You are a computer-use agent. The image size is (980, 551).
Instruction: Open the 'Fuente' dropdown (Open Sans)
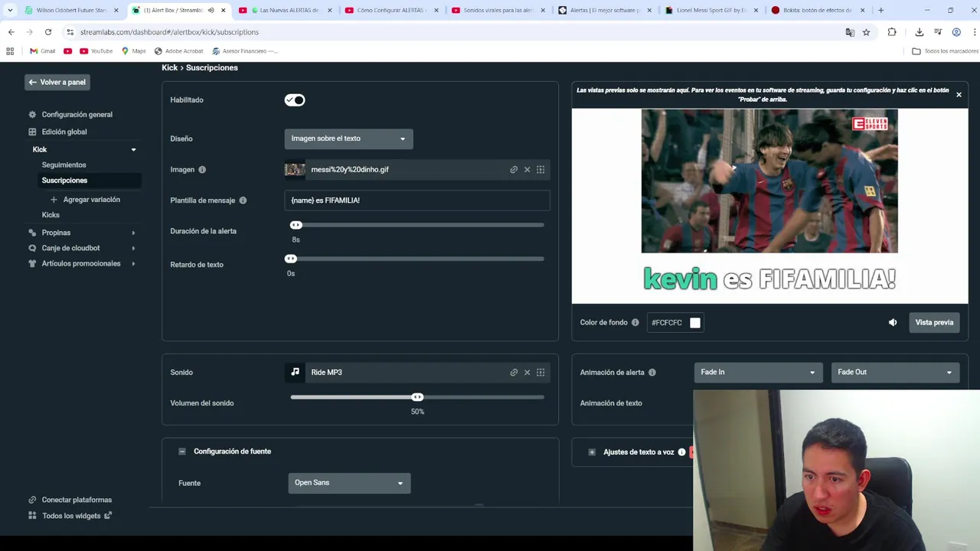coord(349,483)
